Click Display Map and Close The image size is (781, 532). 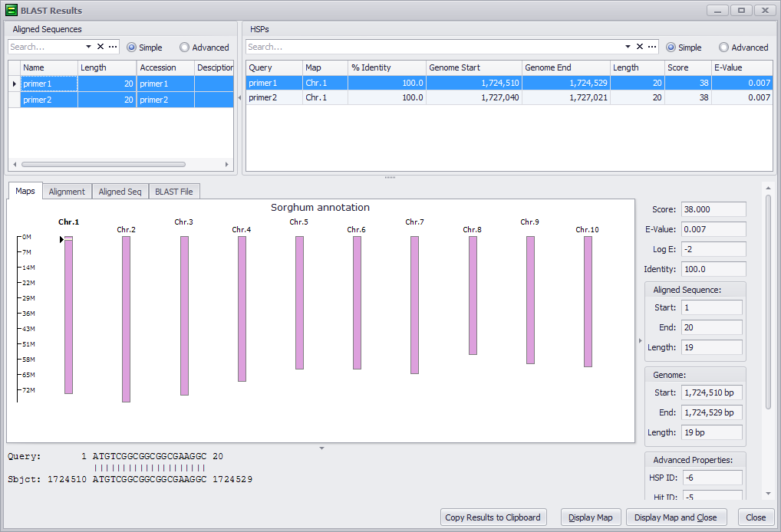point(676,517)
